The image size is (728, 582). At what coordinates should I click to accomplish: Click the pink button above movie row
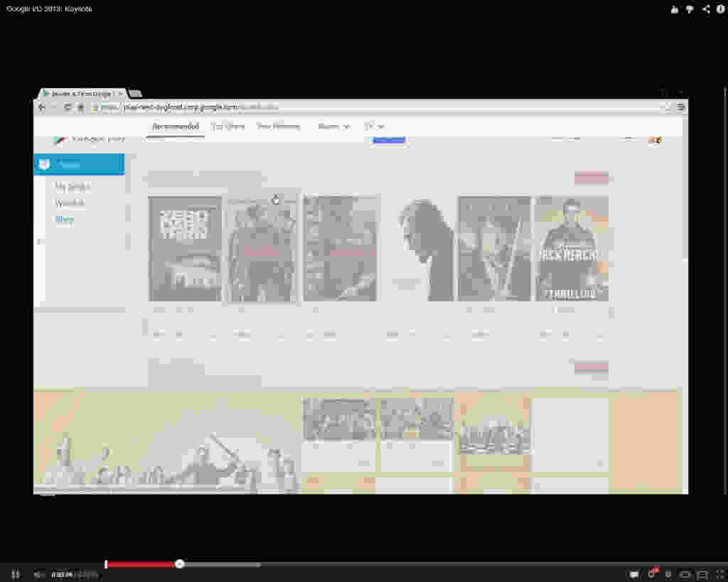click(591, 178)
